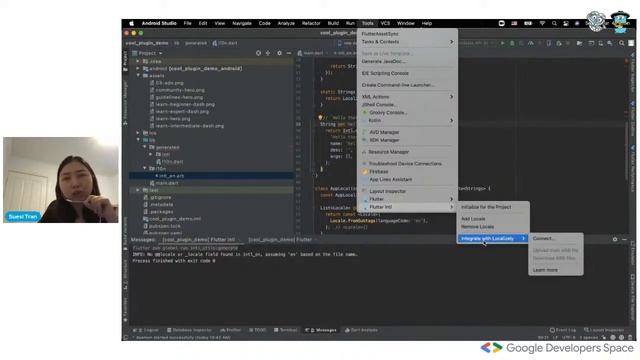Click the Layout Inspector status bar button
The image size is (640, 360).
[x=604, y=330]
